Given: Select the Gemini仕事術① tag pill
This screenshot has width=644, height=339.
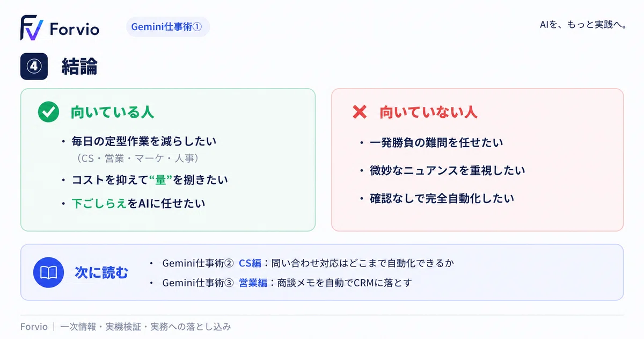Looking at the screenshot, I should coord(167,27).
